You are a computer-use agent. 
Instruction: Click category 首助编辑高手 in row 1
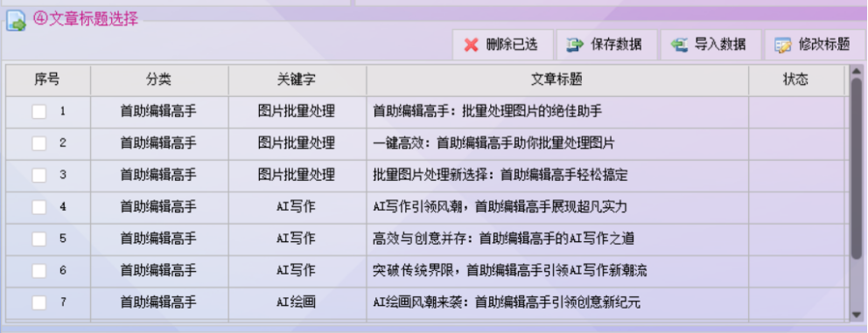pyautogui.click(x=158, y=112)
